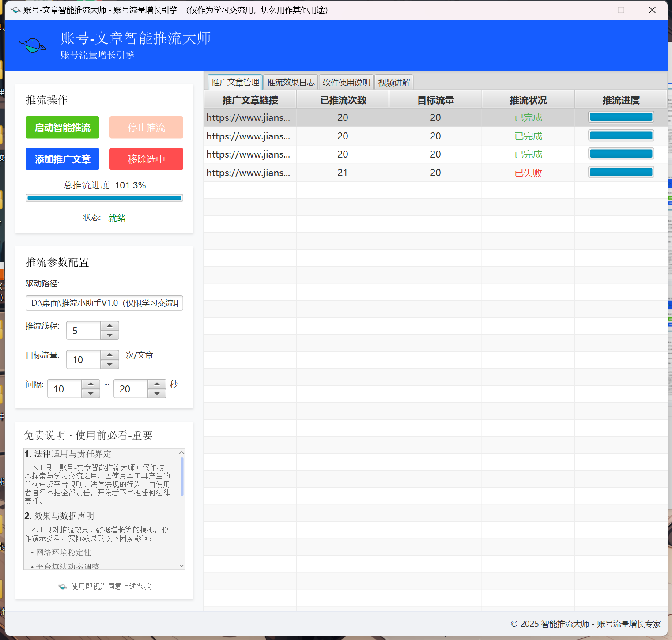672x640 pixels.
Task: Select the 推广文章管理 tab
Action: pyautogui.click(x=234, y=82)
